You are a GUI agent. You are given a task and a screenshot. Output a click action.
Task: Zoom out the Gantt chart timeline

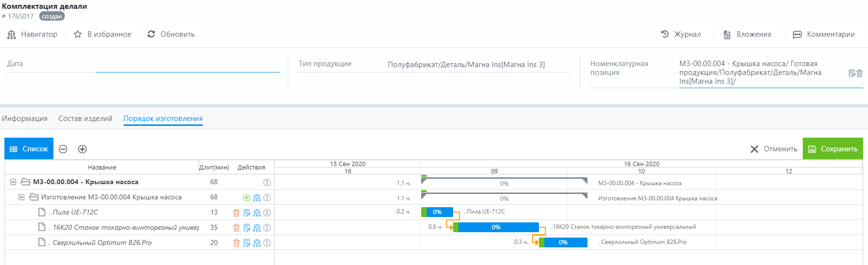tap(63, 149)
